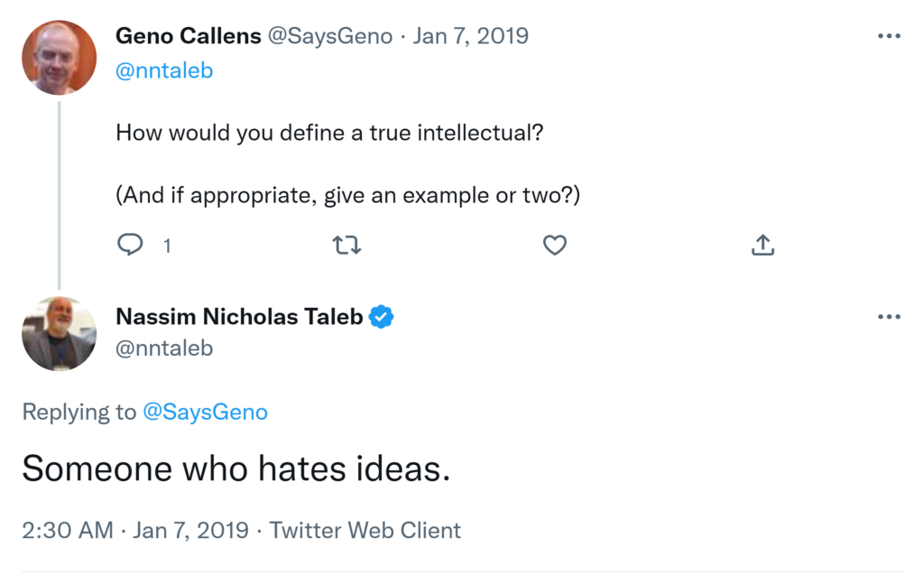Image resolution: width=924 pixels, height=585 pixels.
Task: Click the Geno Callens display name
Action: point(189,36)
